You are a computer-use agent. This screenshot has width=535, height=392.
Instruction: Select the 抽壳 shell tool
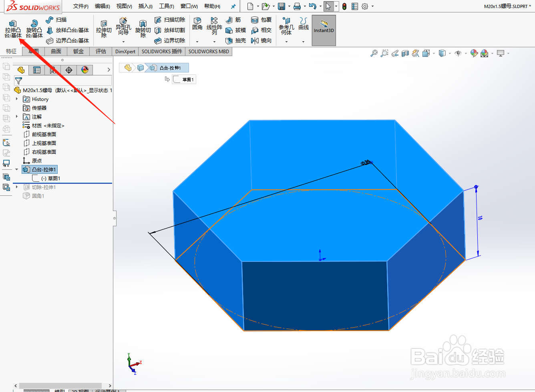(236, 40)
